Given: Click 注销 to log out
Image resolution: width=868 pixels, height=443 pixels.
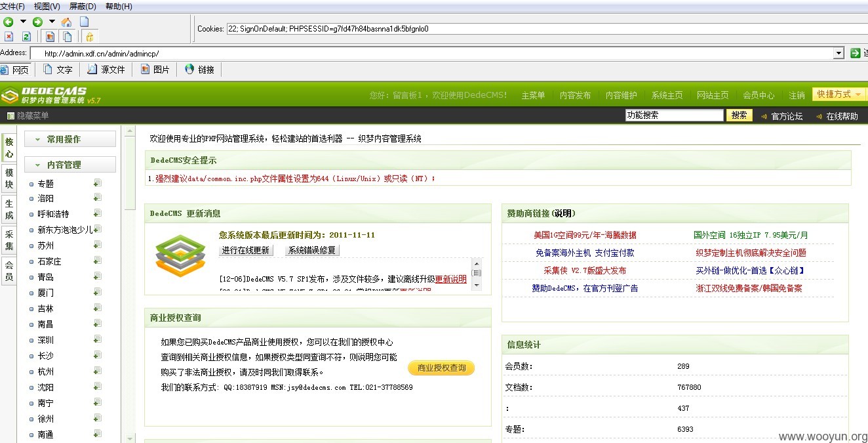Looking at the screenshot, I should [x=797, y=95].
